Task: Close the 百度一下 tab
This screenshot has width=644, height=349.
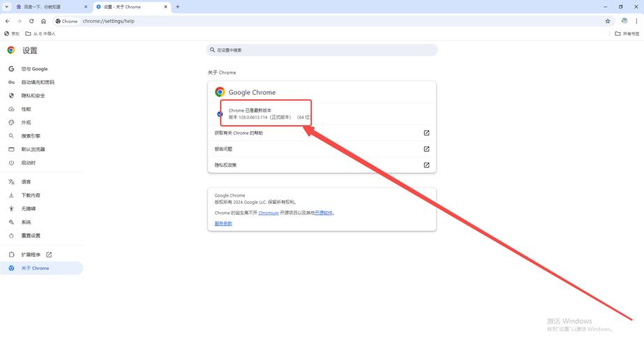Action: click(x=86, y=7)
